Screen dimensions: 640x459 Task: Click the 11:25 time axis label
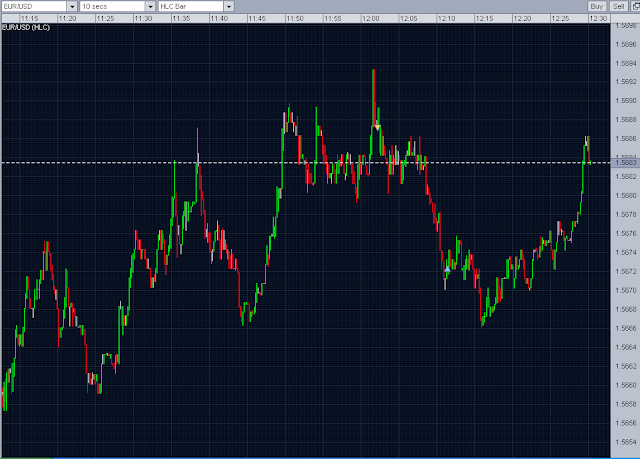pos(105,18)
